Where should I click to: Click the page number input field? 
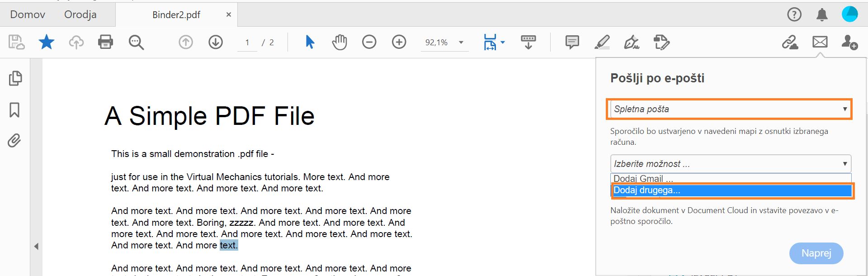click(247, 43)
